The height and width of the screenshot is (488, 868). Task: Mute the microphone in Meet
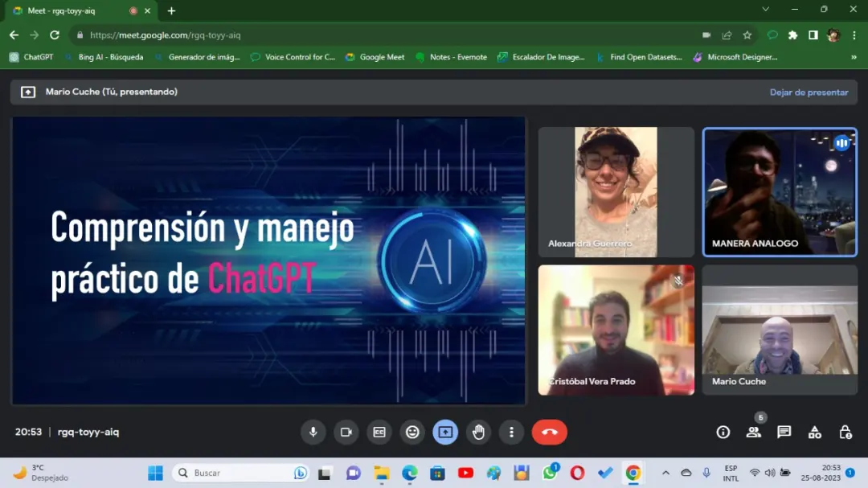click(x=313, y=432)
